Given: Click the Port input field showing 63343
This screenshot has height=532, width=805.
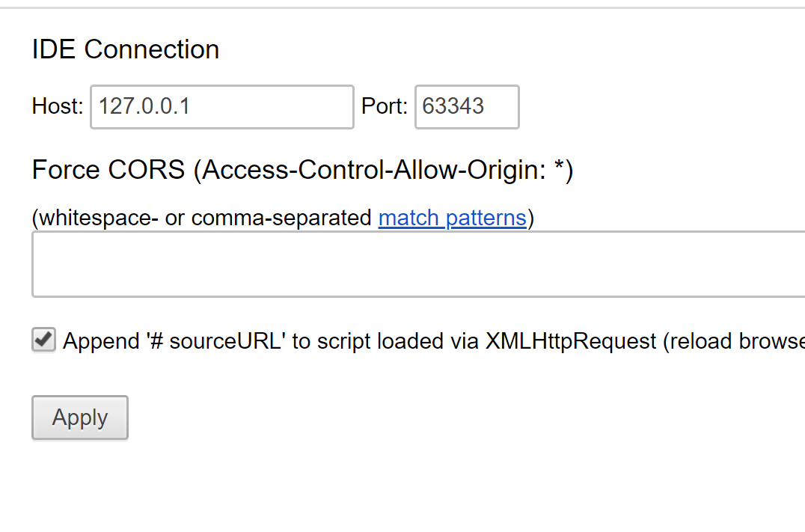Looking at the screenshot, I should coord(466,107).
